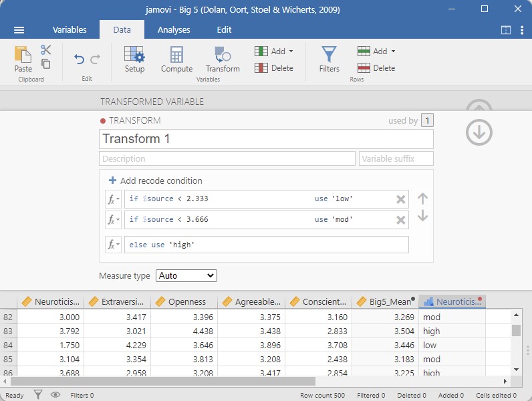
Task: Click the horizontal scrollbar right arrow
Action: coord(505,382)
